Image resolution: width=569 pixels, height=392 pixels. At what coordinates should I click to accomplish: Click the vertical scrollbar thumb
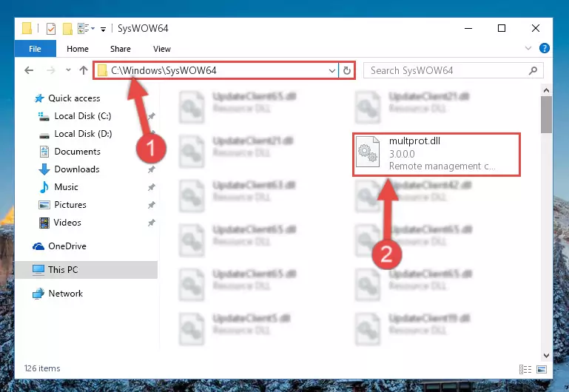pos(546,115)
